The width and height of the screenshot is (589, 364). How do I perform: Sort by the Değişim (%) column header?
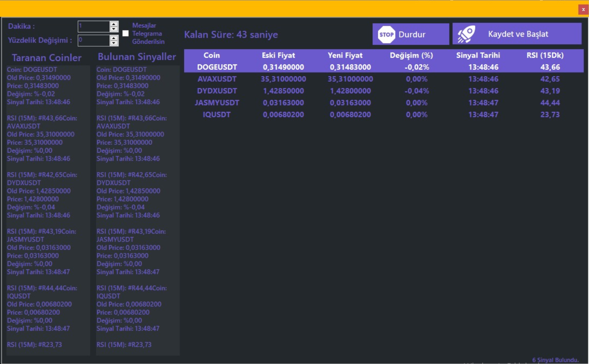pos(411,55)
